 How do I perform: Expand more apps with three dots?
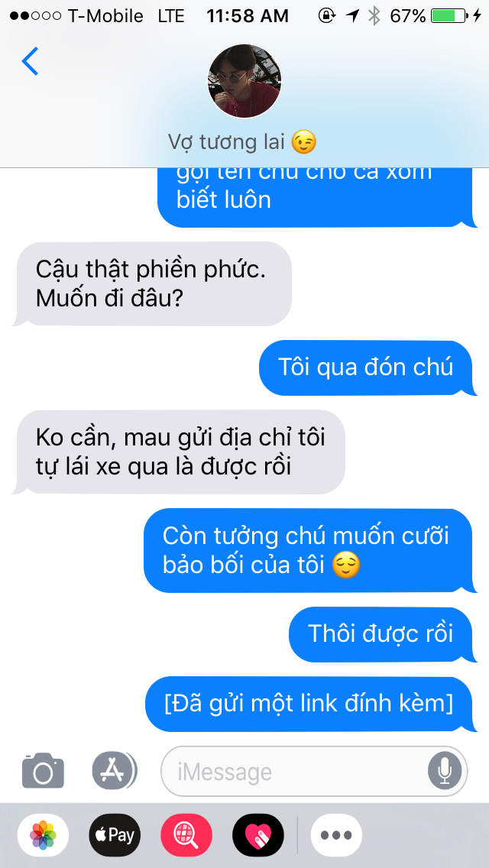pyautogui.click(x=336, y=835)
